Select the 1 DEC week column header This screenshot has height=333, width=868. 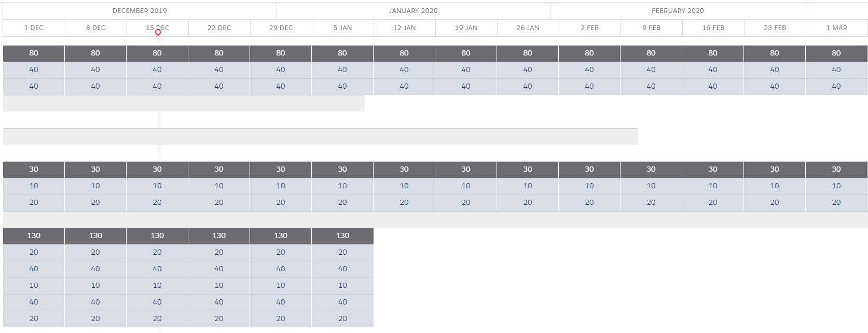click(x=34, y=28)
